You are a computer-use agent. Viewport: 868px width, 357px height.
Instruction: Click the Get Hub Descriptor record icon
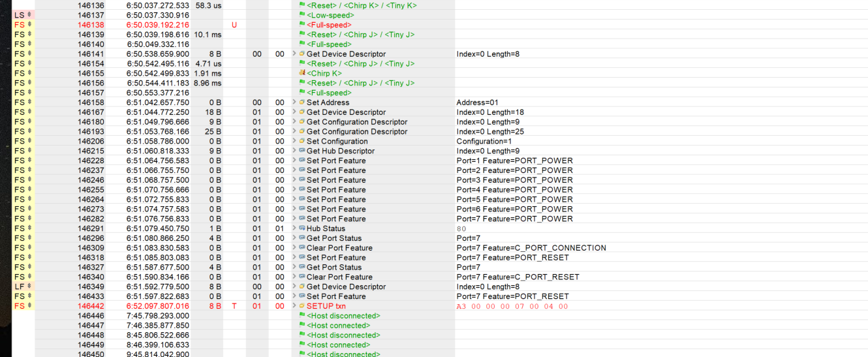[x=302, y=151]
